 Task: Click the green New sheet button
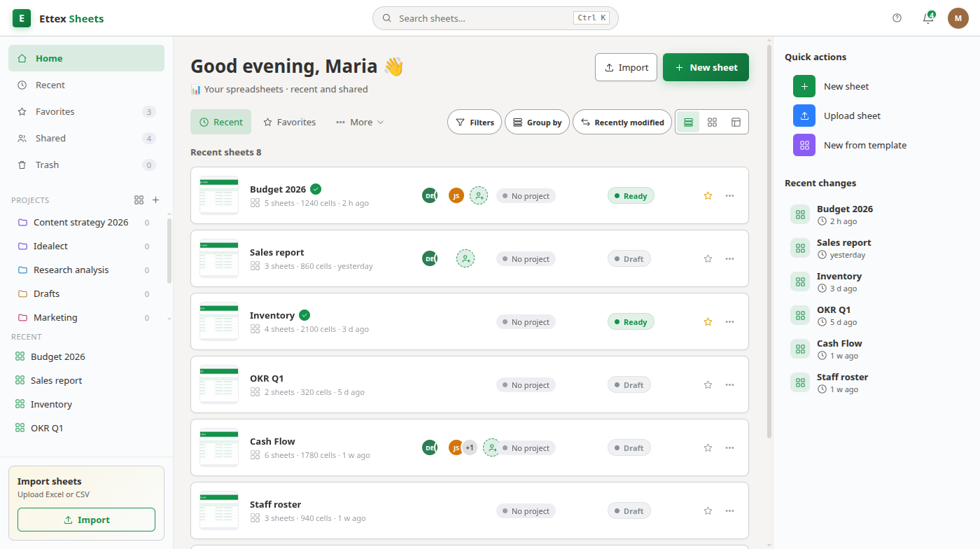(706, 67)
